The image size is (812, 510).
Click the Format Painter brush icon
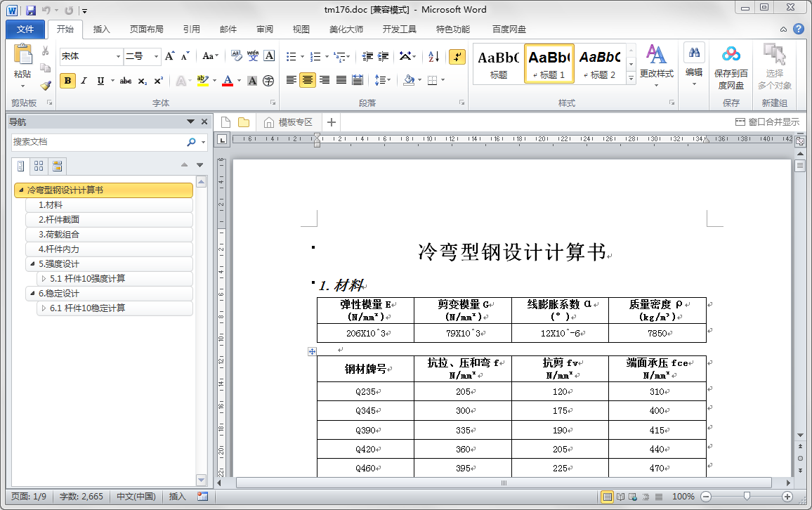46,86
